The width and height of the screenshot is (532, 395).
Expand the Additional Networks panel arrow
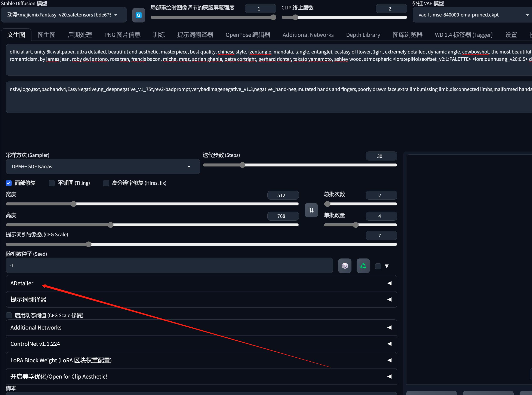click(x=389, y=327)
